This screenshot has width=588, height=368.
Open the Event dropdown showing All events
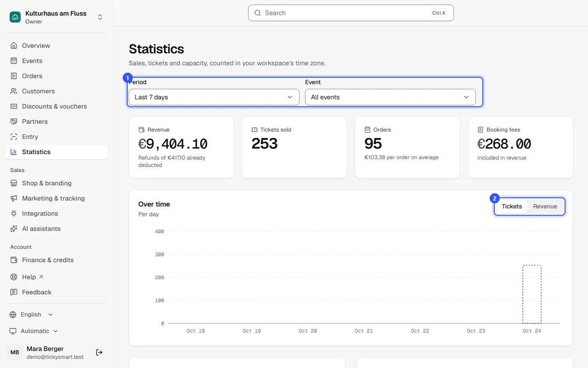(390, 97)
